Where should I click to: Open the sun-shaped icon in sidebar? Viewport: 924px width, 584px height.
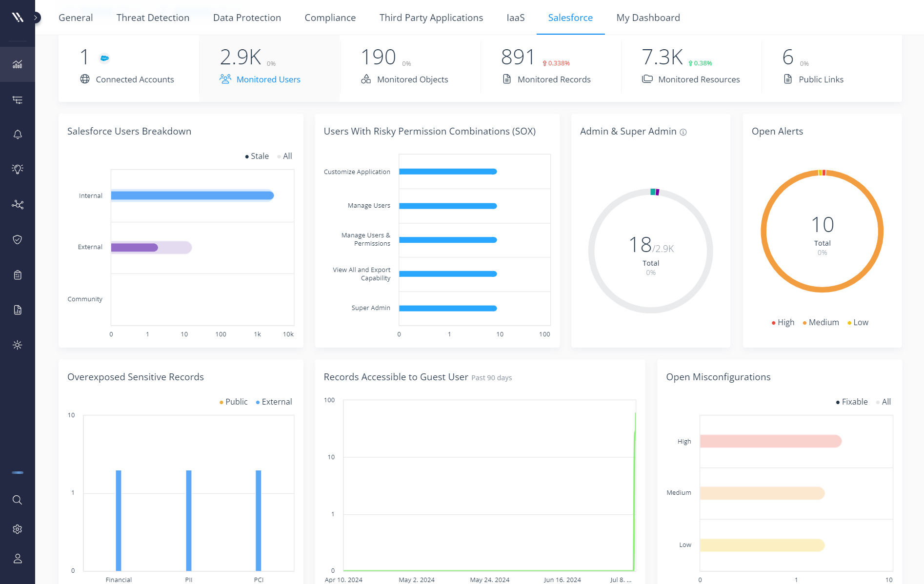point(18,345)
